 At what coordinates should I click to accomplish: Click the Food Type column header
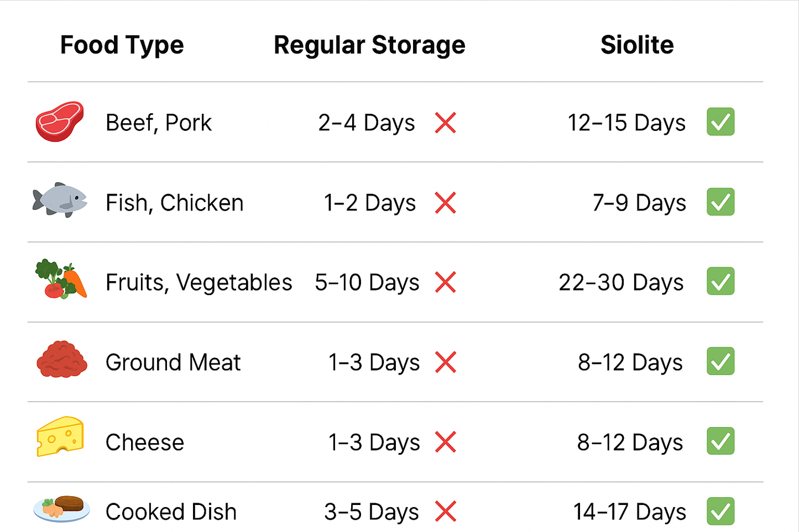[122, 45]
